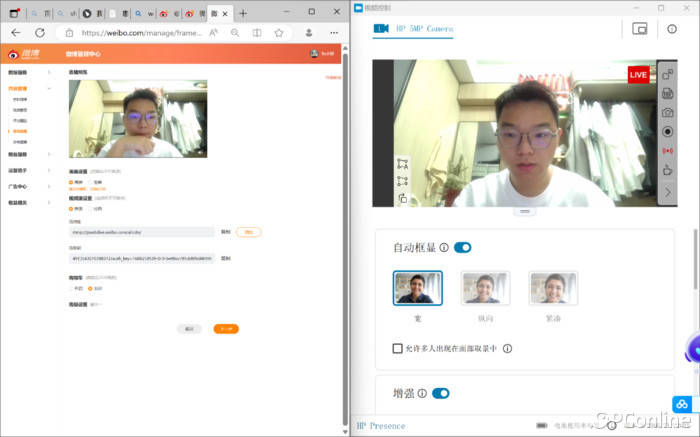
Task: Take a snapshot with the camera icon
Action: click(x=667, y=112)
